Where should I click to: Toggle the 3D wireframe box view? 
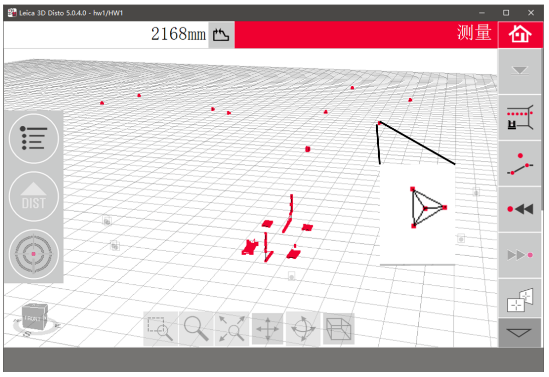pyautogui.click(x=339, y=329)
